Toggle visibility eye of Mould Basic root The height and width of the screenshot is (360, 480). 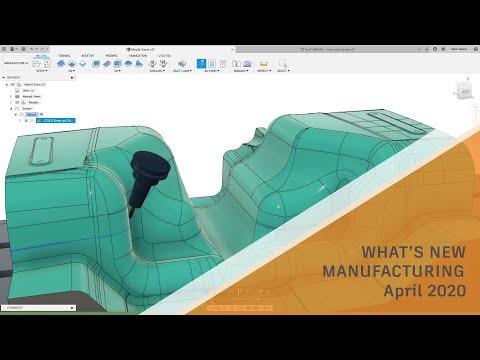tap(13, 85)
